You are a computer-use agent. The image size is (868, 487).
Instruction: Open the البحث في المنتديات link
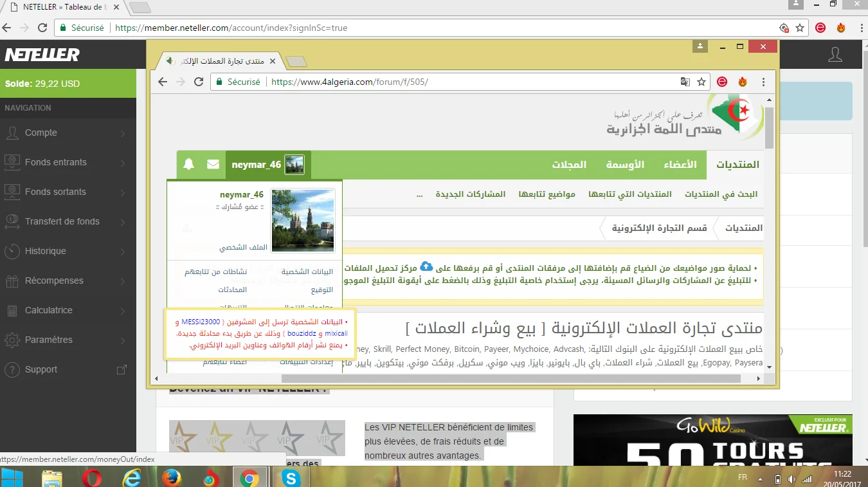[x=721, y=194]
